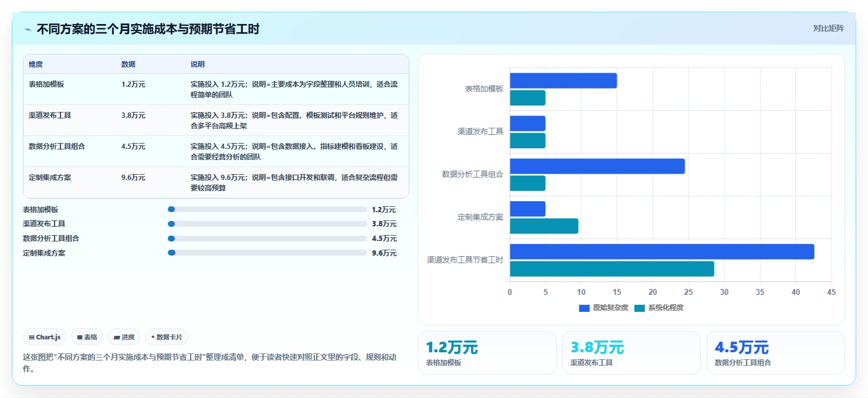Select the 渠道发布工具 table row name
The width and height of the screenshot is (868, 398).
[x=50, y=115]
